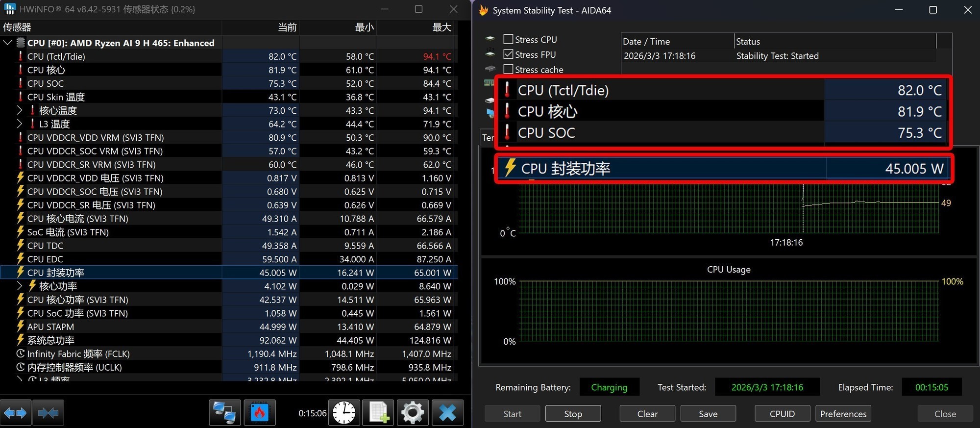
Task: Enable the Stress CPU checkbox
Action: tap(509, 39)
